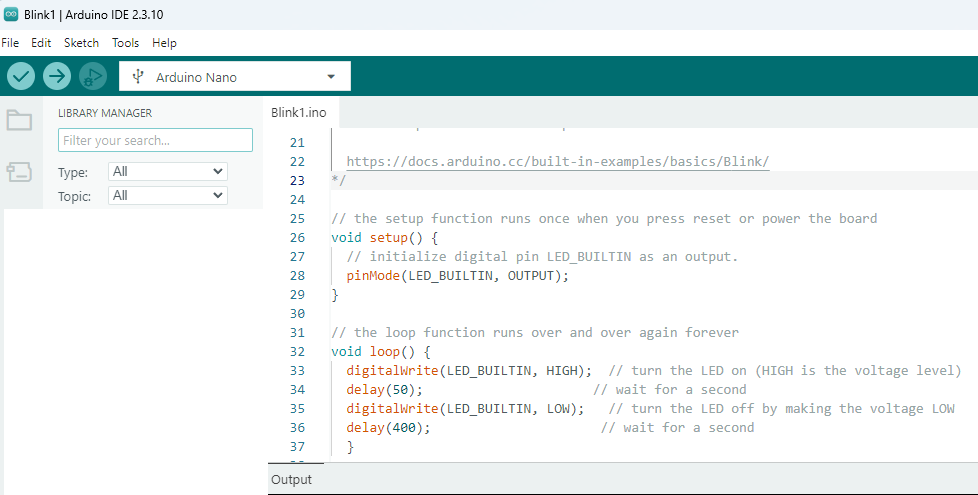The image size is (978, 495).
Task: Click the comment 'turn the LED on'
Action: click(689, 370)
